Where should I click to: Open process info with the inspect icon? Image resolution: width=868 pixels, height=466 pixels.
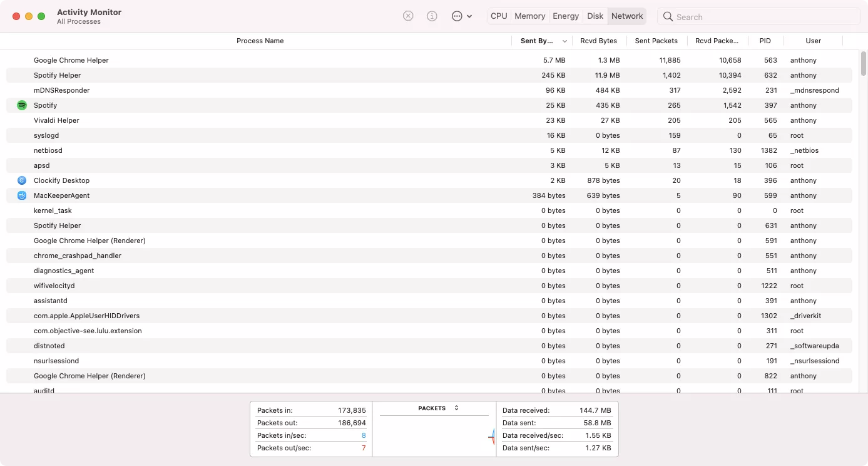432,16
